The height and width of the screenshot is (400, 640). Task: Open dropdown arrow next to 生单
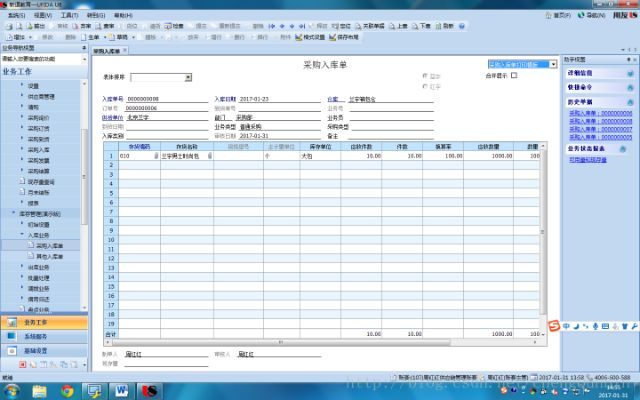(x=105, y=37)
